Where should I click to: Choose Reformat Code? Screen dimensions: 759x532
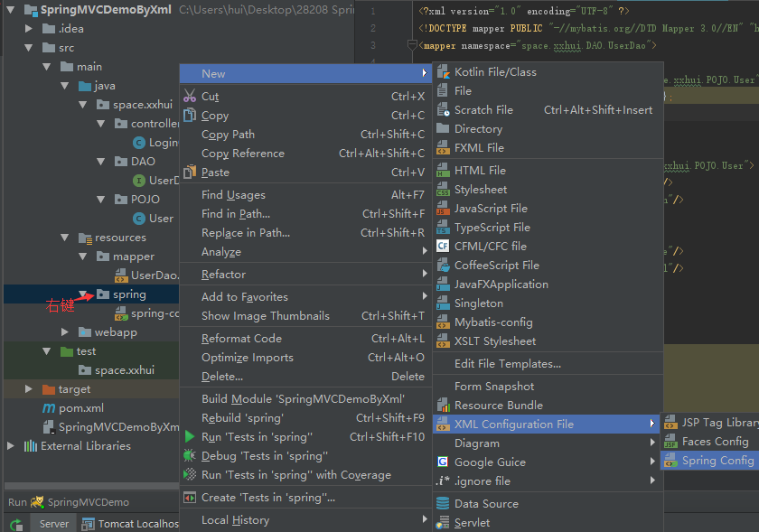tap(305, 339)
